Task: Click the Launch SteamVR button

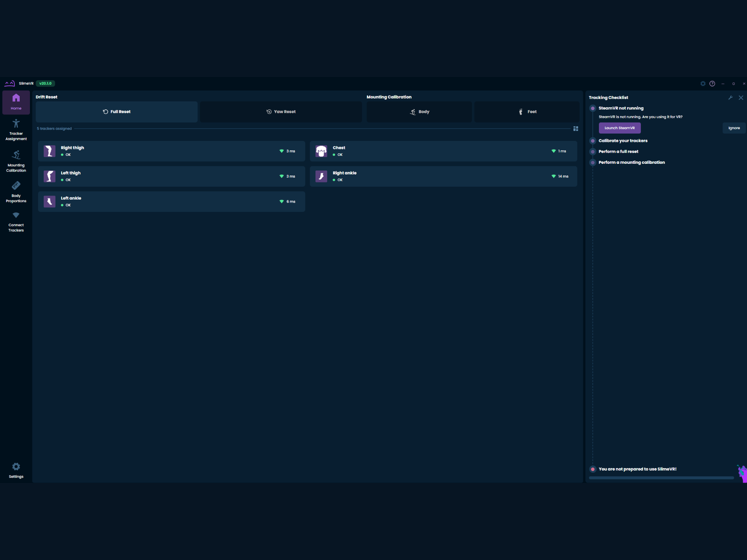Action: tap(620, 128)
